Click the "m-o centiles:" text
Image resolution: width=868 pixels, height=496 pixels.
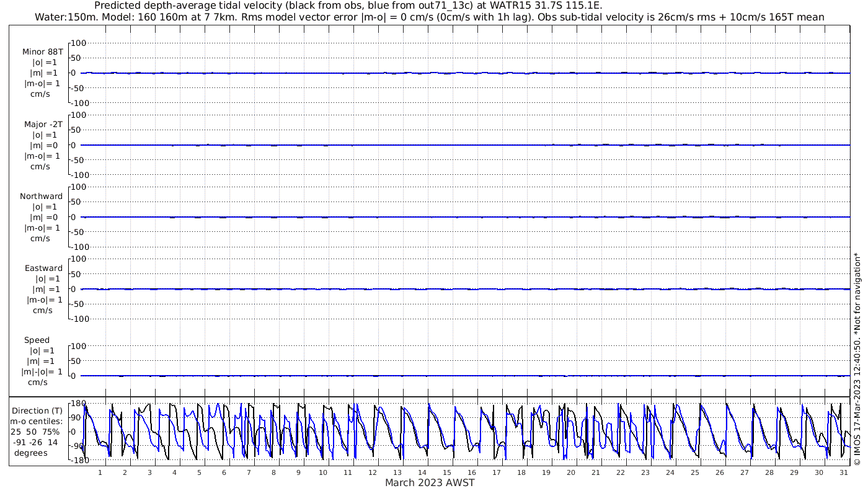[37, 421]
